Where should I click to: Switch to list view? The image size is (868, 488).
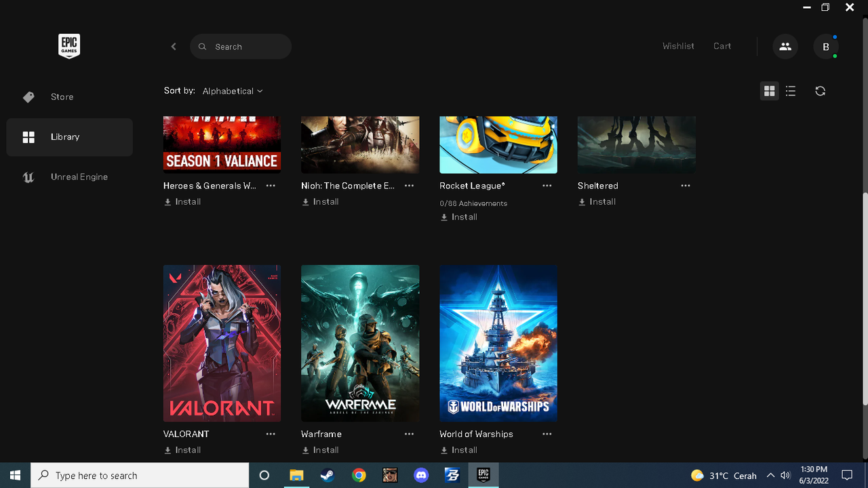click(x=791, y=91)
